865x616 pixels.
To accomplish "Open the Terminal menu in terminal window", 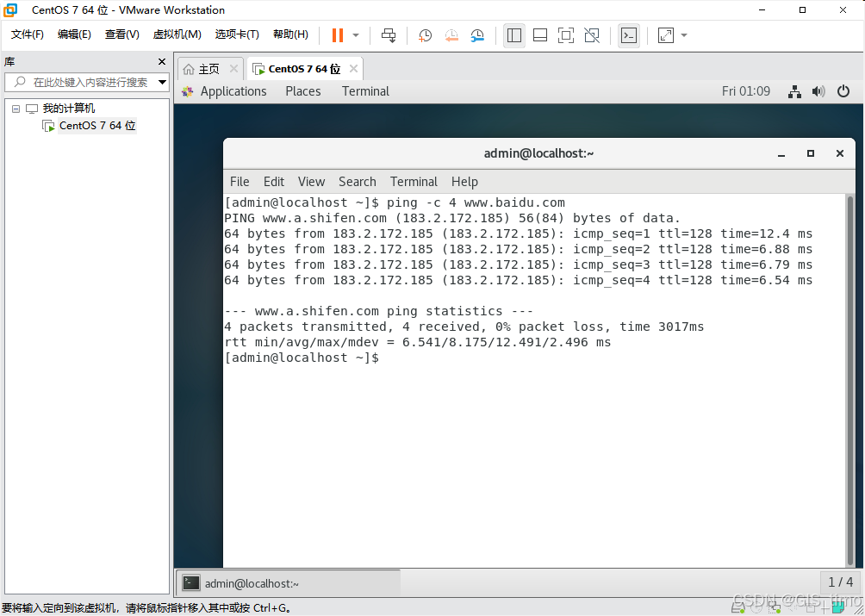I will pos(414,182).
